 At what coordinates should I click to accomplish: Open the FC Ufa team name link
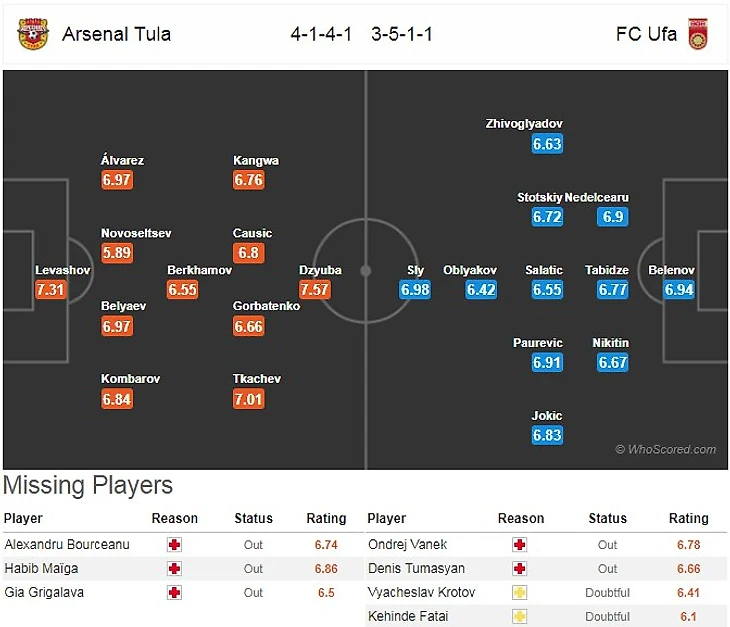click(646, 34)
